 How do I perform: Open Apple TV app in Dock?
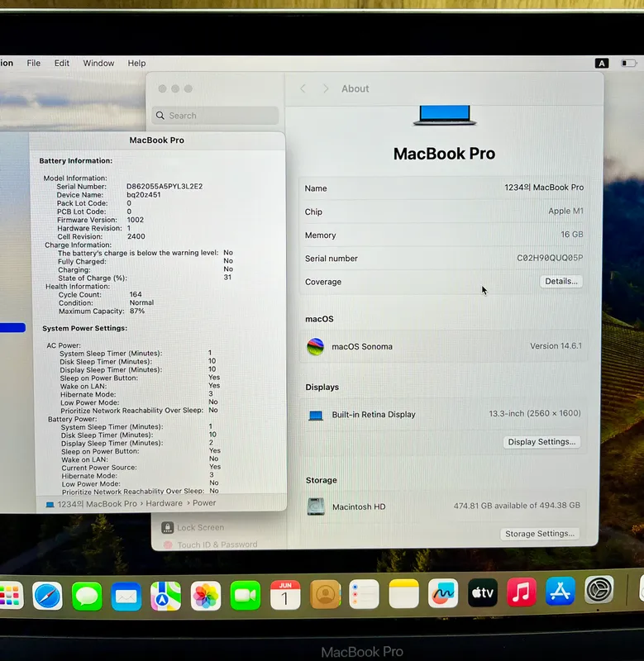[x=483, y=592]
